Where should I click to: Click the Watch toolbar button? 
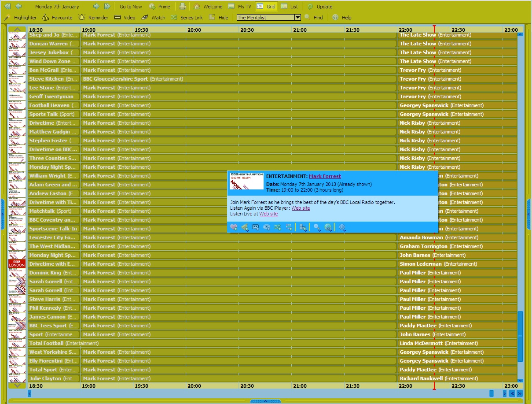pyautogui.click(x=153, y=18)
